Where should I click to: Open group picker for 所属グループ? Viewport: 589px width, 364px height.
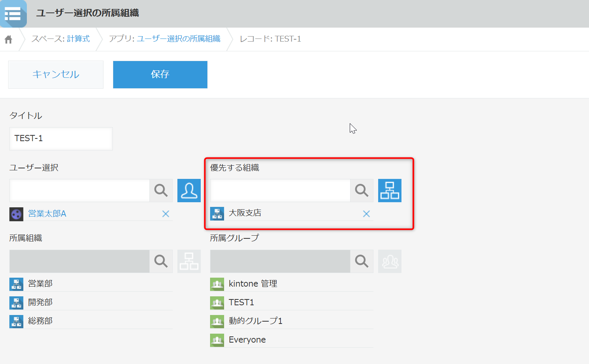click(389, 261)
